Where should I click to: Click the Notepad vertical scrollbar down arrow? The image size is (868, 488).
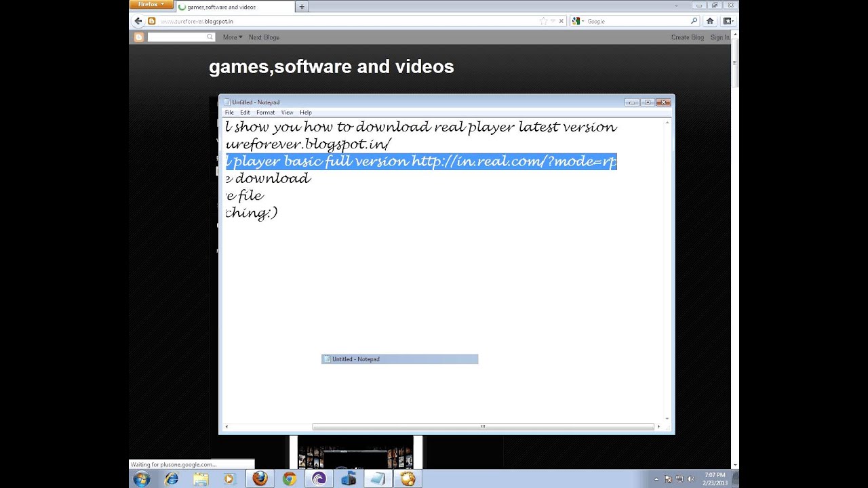pos(667,419)
